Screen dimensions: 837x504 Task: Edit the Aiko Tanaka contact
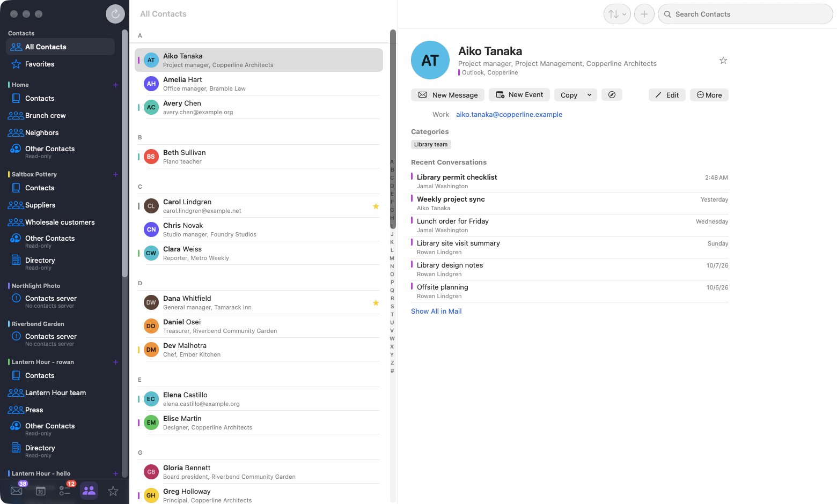(667, 95)
